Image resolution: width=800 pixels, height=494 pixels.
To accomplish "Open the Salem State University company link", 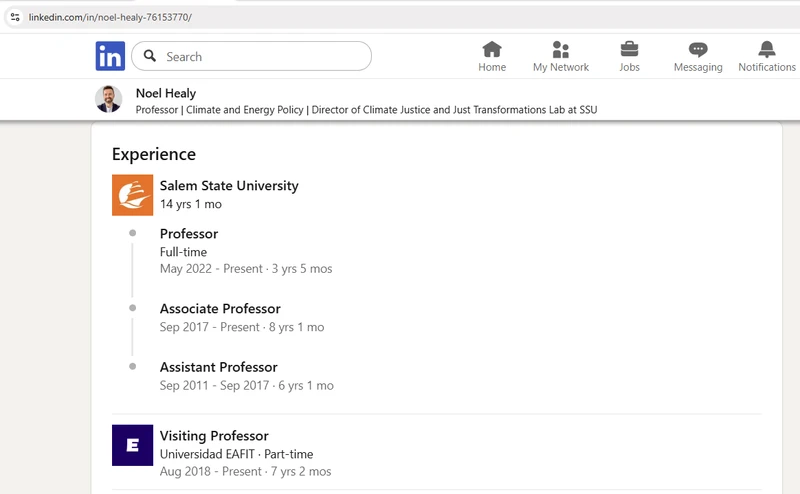I will point(229,185).
